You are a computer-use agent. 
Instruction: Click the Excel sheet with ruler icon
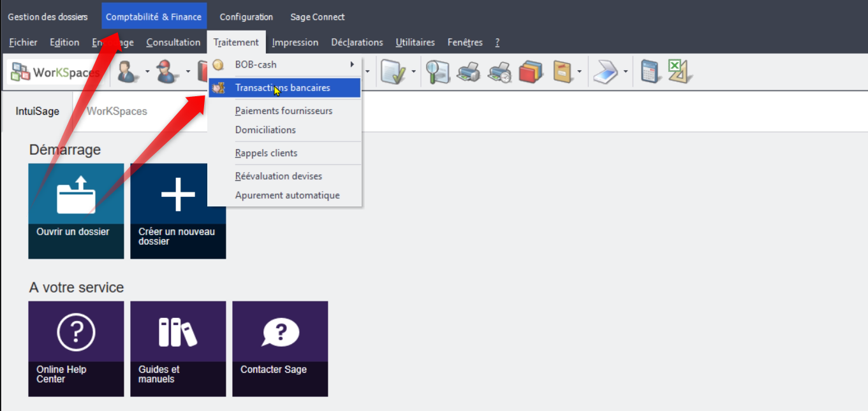tap(680, 71)
